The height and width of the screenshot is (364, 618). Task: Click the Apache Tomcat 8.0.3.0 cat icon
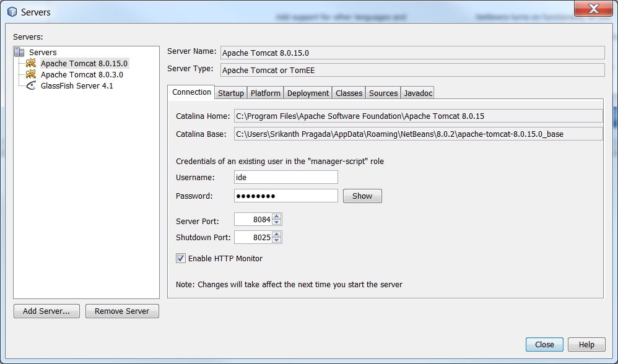tap(31, 74)
